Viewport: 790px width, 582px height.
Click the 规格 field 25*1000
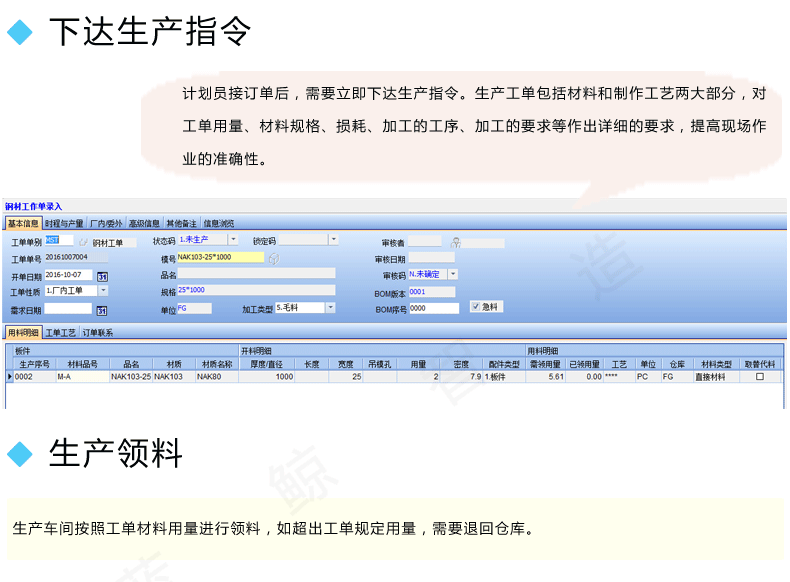(x=256, y=290)
